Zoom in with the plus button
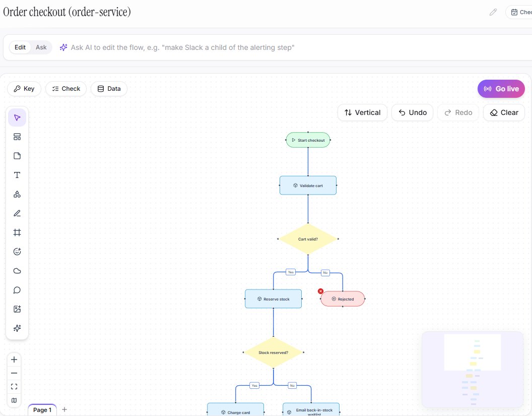Viewport: 532px width, 416px height. [14, 360]
